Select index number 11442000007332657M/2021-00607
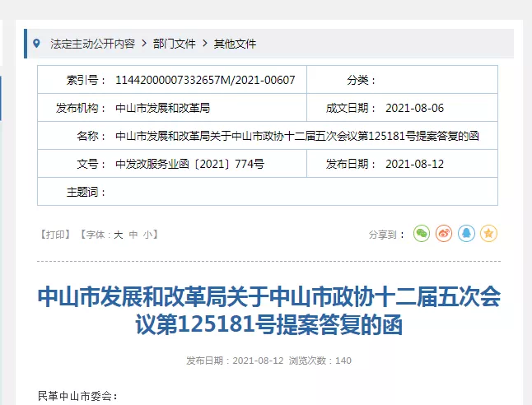This screenshot has width=532, height=405. (205, 80)
